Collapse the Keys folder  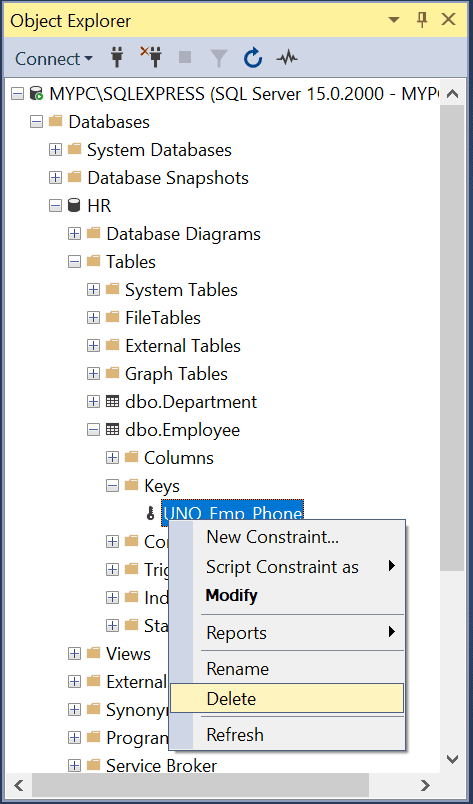pyautogui.click(x=112, y=486)
